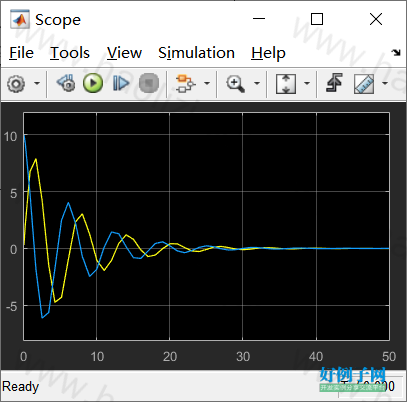Start simulation with green Run button
This screenshot has height=402, width=407.
tap(93, 83)
